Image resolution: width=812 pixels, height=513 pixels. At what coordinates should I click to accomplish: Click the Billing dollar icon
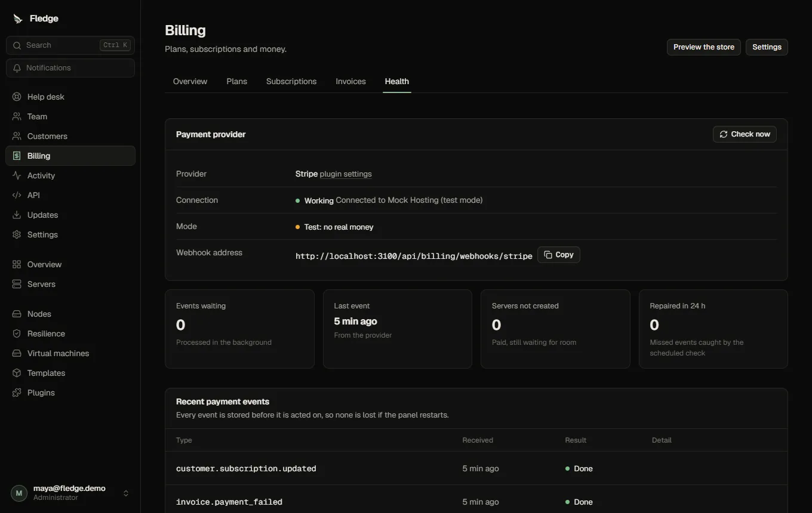coord(17,156)
